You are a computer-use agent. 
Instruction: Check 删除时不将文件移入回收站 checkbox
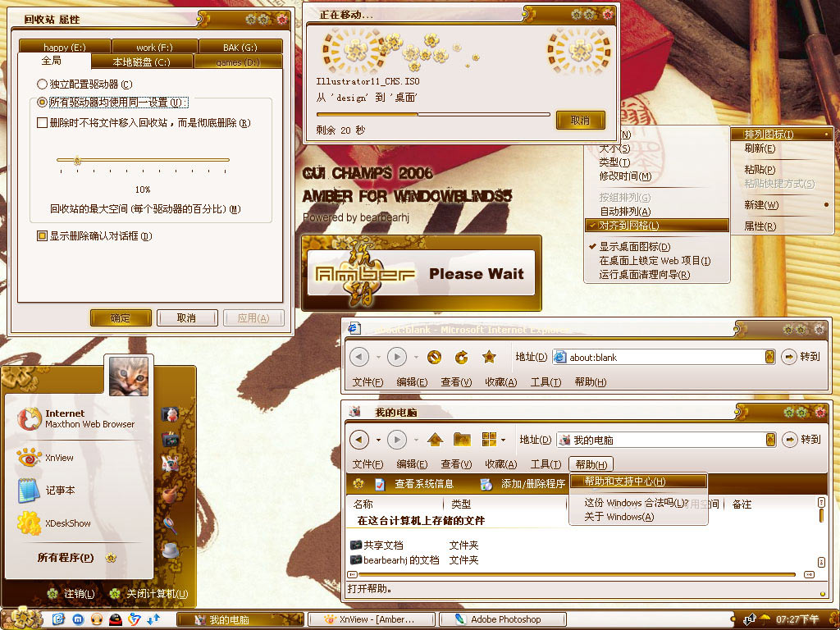(144, 123)
